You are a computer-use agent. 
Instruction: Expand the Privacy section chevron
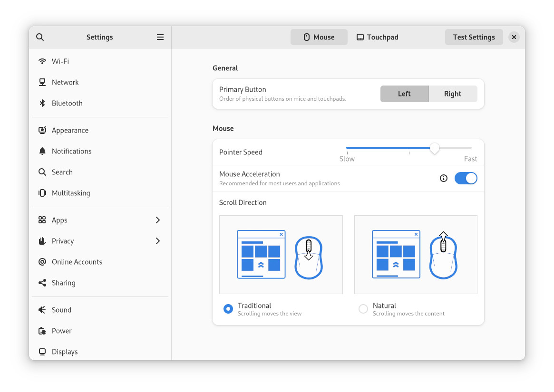(158, 241)
